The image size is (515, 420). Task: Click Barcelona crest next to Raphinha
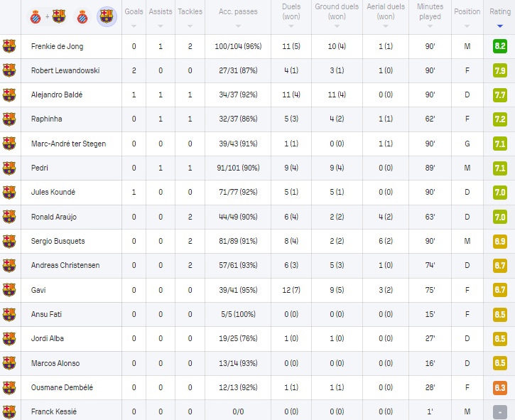(9, 119)
